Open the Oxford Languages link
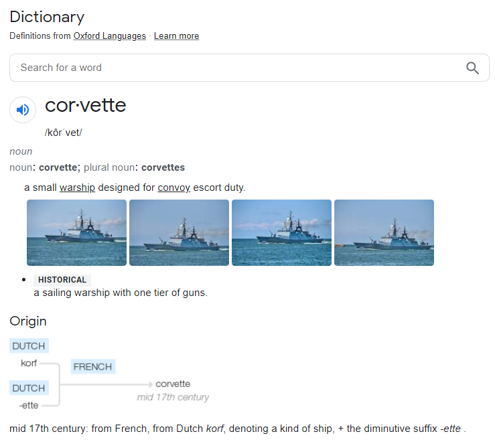The image size is (495, 448). pyautogui.click(x=110, y=36)
